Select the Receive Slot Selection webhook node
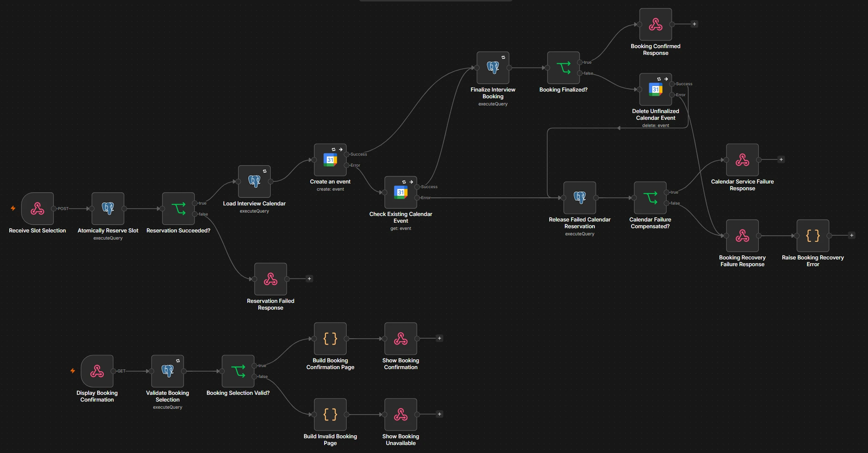This screenshot has height=453, width=868. pyautogui.click(x=38, y=209)
